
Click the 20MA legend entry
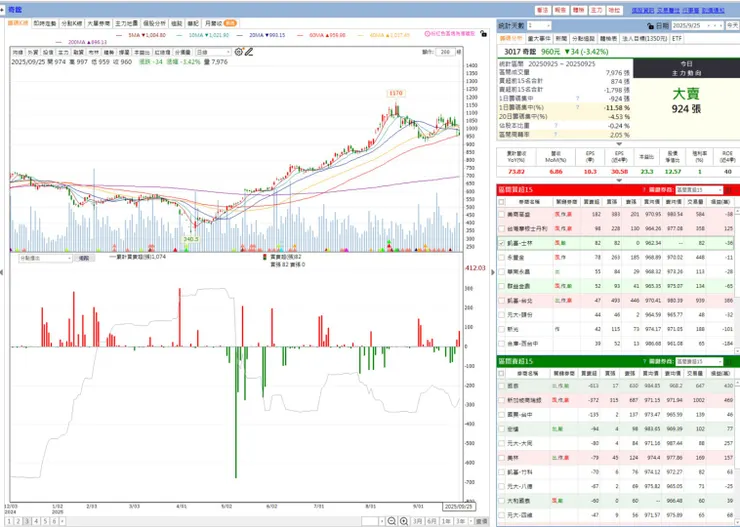point(266,35)
